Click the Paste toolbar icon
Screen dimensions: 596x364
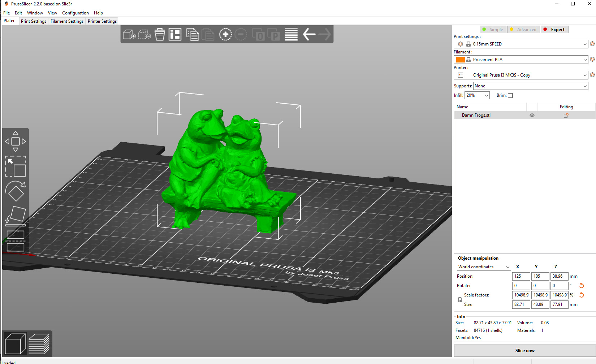[208, 35]
